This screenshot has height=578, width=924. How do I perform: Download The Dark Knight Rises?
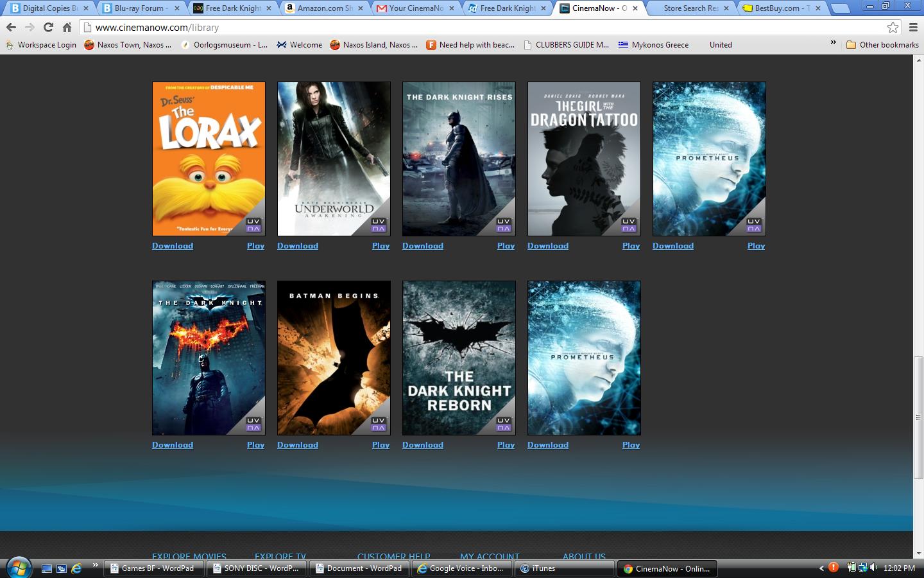coord(423,246)
